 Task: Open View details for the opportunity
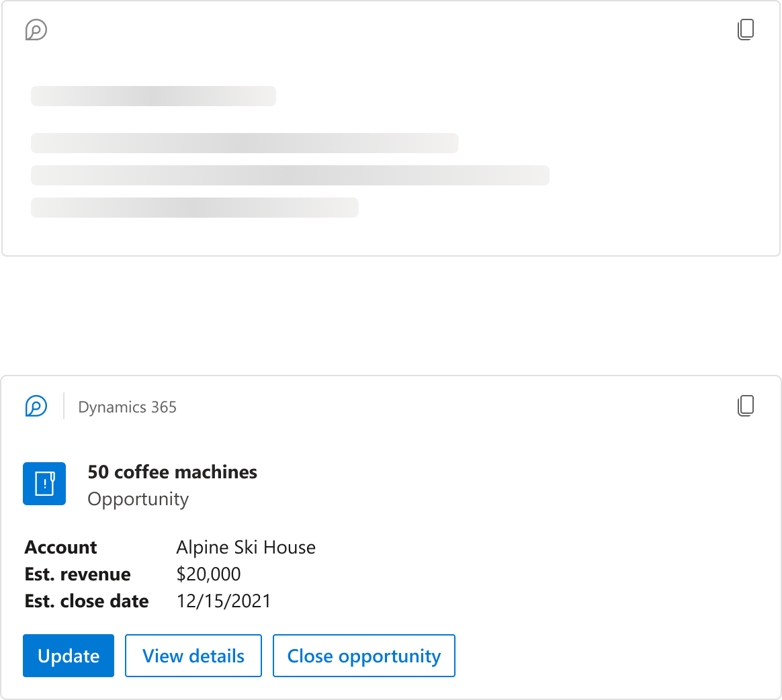tap(193, 656)
